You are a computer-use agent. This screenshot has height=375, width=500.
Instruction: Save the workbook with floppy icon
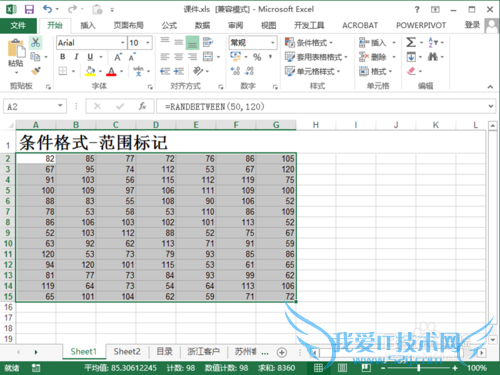coord(29,9)
